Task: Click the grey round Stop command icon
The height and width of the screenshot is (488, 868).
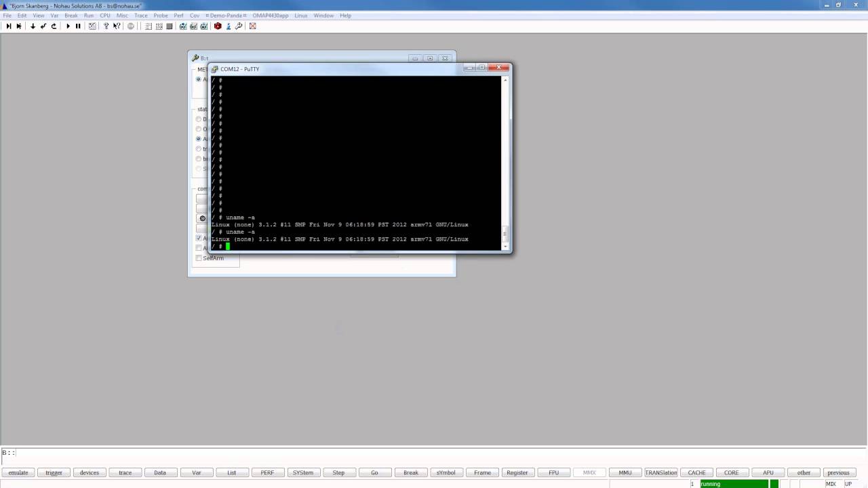Action: pos(131,26)
